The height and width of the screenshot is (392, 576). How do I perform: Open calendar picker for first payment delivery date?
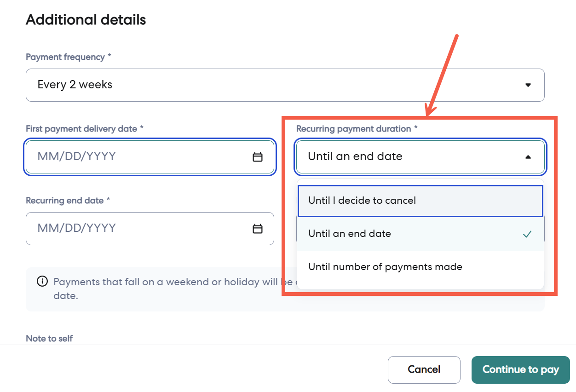point(258,157)
